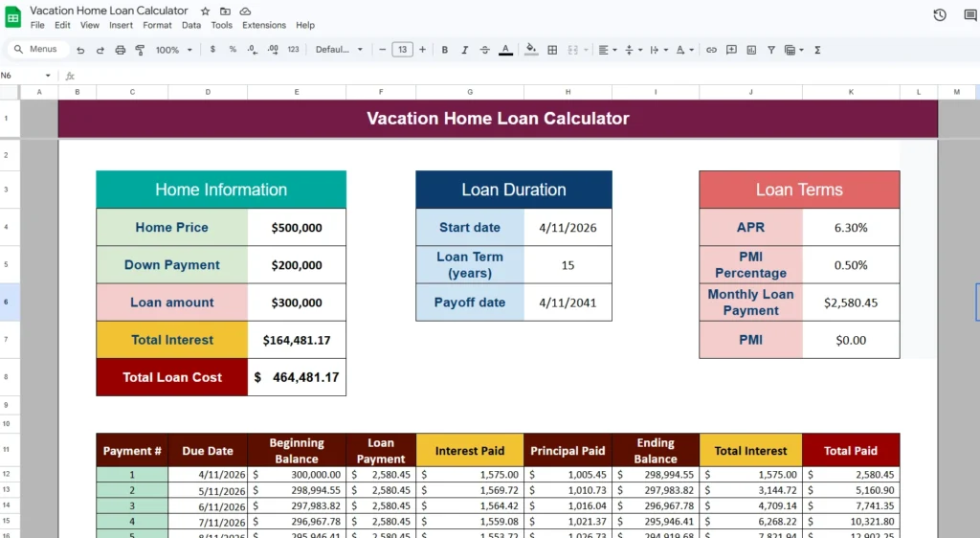Decrease font size minus button
The height and width of the screenshot is (538, 980).
[382, 50]
